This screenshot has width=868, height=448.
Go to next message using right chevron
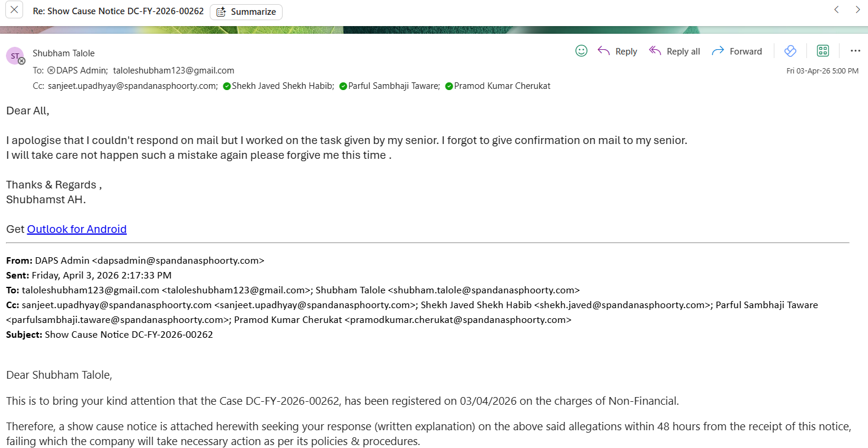point(857,9)
